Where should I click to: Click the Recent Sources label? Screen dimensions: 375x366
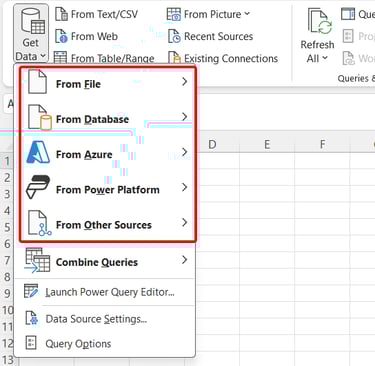tap(219, 36)
